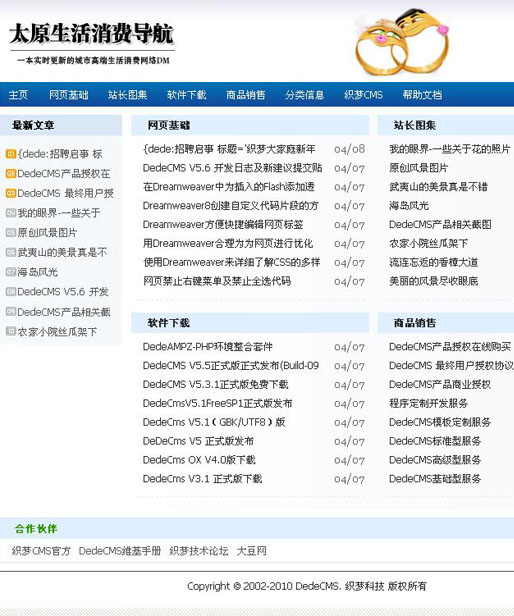Open download DedeCMS V5.3.1正式版免费下载
Viewport: 514px width, 616px height.
(x=215, y=385)
